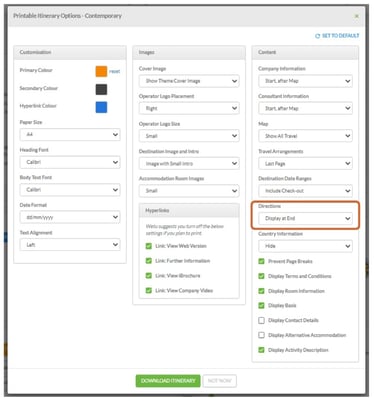Uncheck Link: Further Information
Image resolution: width=375 pixels, height=401 pixels.
[x=149, y=261]
